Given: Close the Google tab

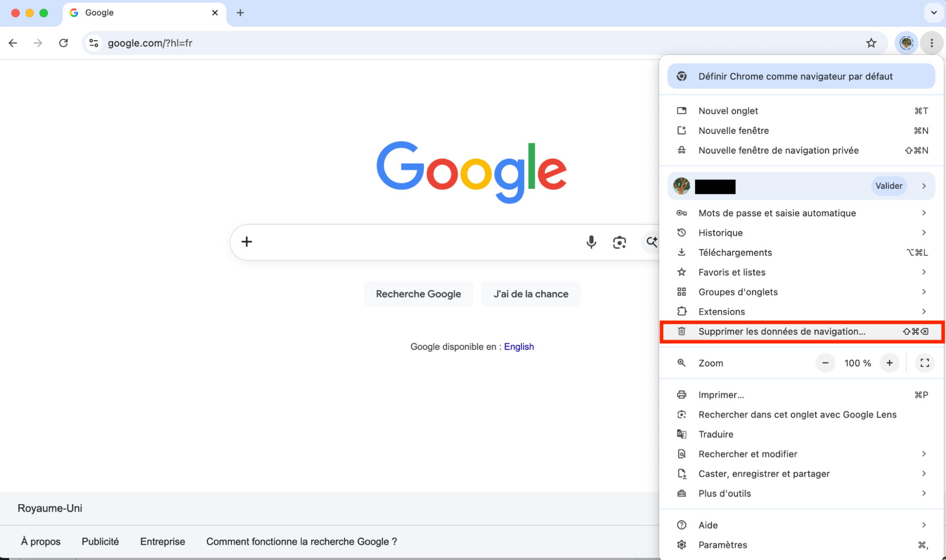Looking at the screenshot, I should [215, 13].
